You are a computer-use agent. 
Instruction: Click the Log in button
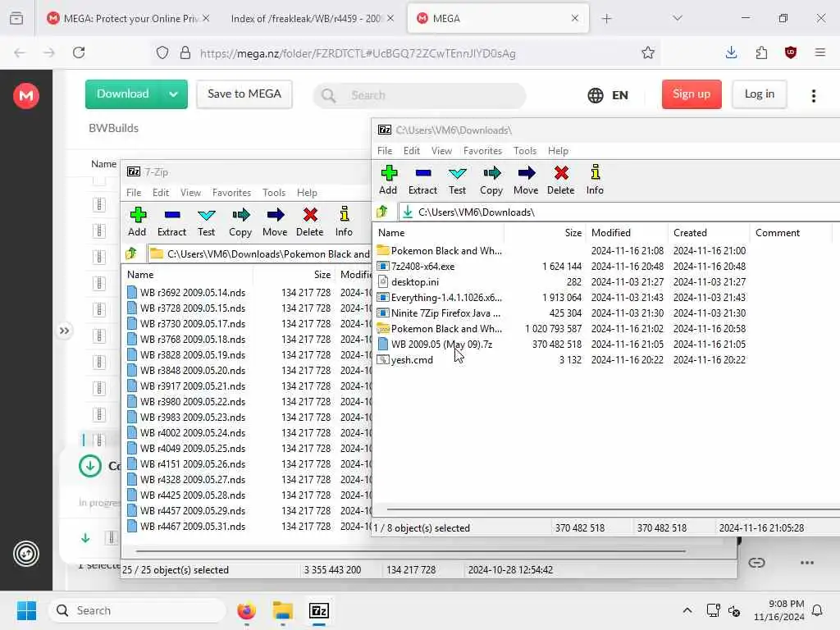point(759,94)
